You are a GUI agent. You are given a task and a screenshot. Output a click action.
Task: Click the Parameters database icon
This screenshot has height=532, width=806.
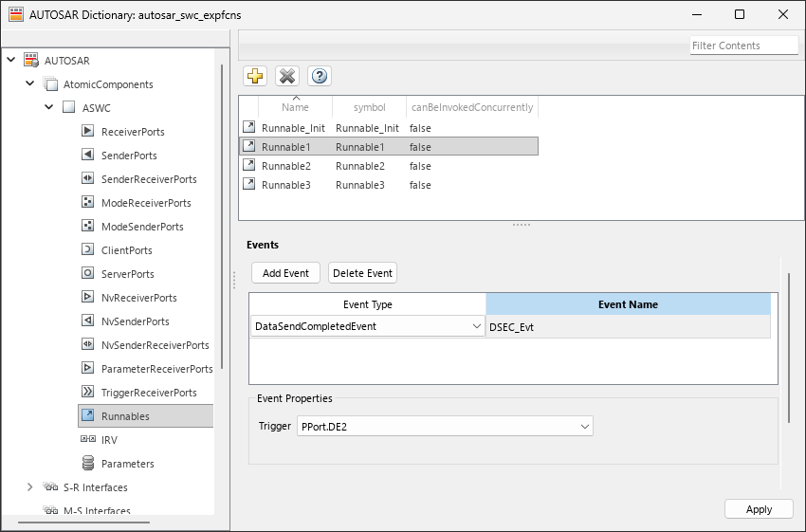pos(88,463)
